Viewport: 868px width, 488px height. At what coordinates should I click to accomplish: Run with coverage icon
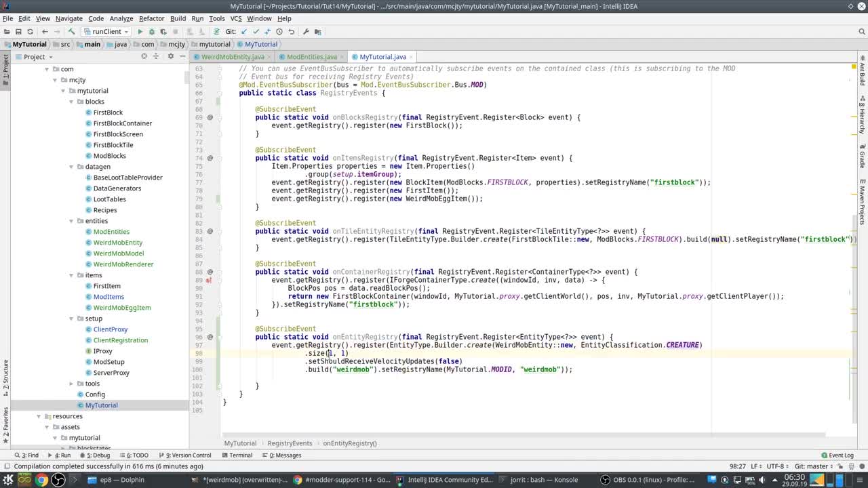coord(163,32)
